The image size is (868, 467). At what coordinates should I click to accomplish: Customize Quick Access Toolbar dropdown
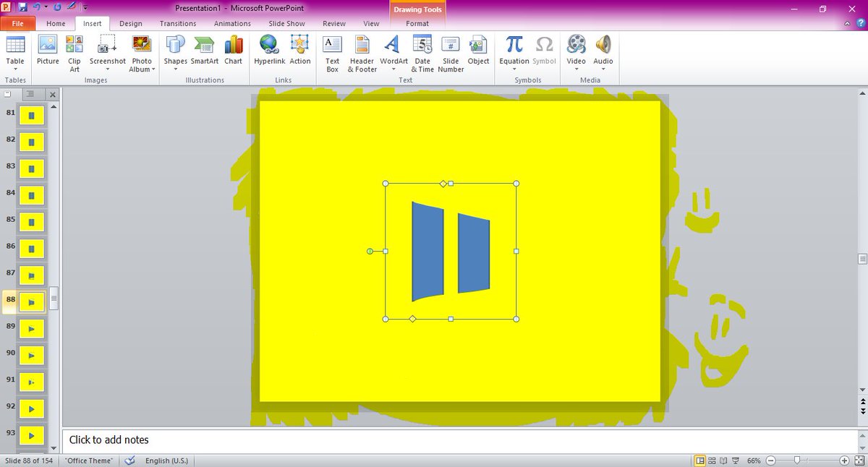click(x=85, y=7)
